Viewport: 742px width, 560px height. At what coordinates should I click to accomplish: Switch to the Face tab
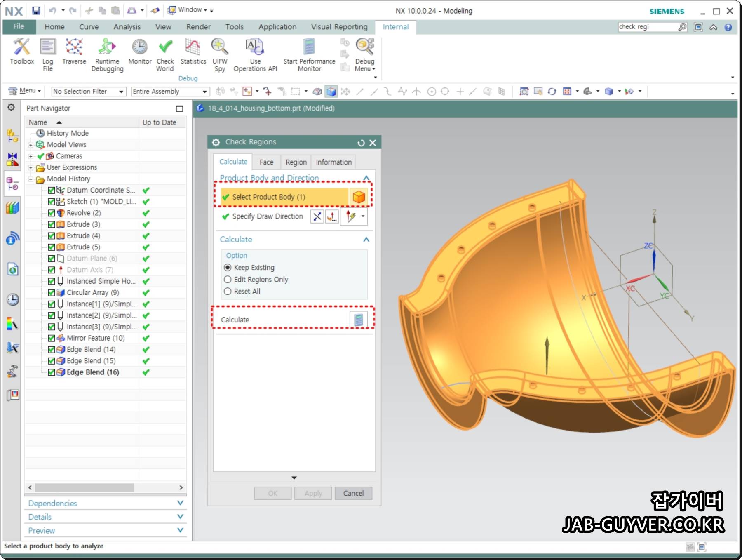pyautogui.click(x=266, y=162)
